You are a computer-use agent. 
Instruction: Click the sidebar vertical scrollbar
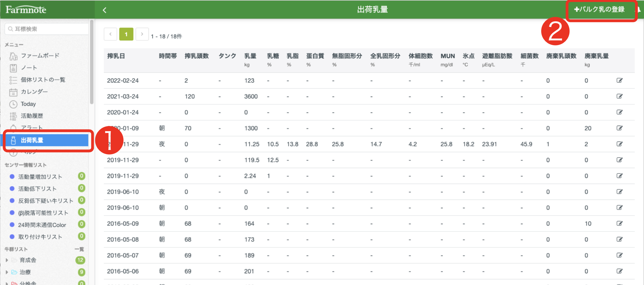(92, 62)
